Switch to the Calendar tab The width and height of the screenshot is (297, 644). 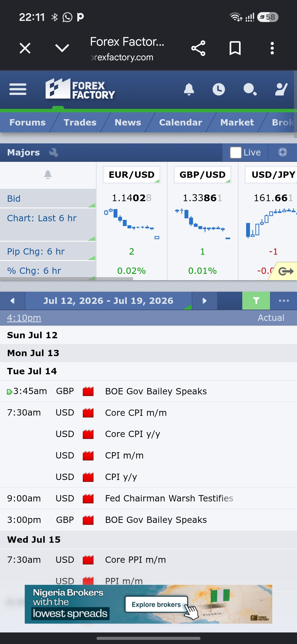pos(180,122)
